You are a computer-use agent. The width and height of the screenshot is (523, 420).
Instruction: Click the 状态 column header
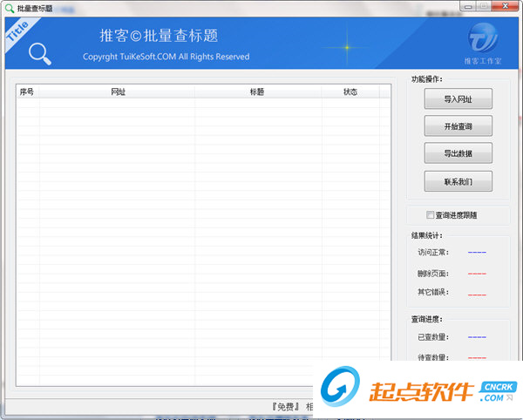tap(350, 91)
